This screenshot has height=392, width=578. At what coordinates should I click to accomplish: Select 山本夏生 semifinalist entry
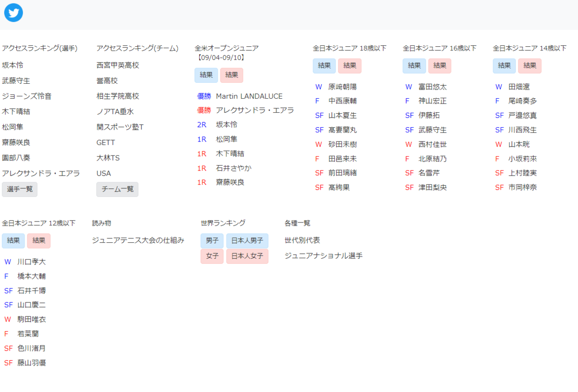342,116
